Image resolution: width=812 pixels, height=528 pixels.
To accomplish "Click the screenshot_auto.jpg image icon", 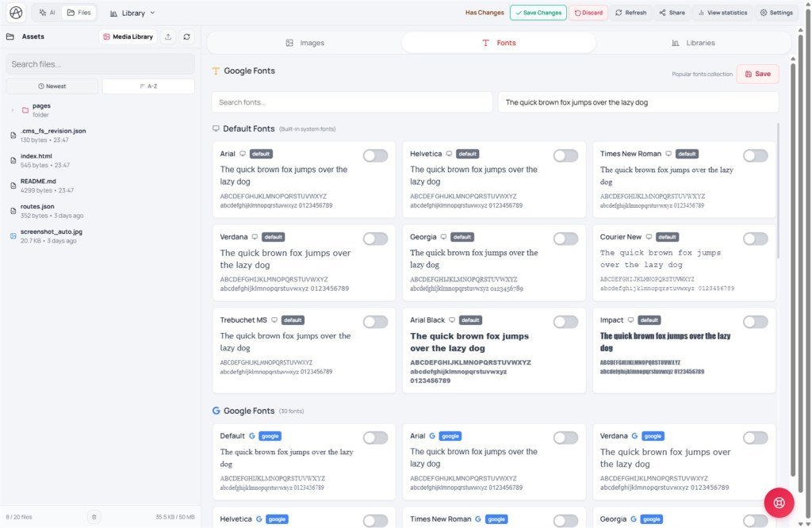I will click(13, 236).
